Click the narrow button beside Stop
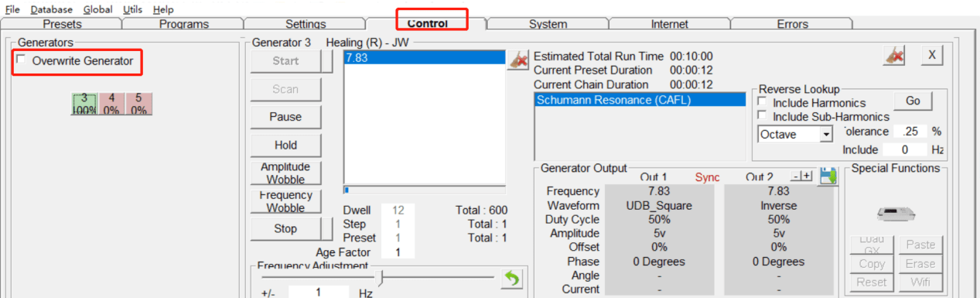Viewport: 980px width, 298px height. (x=328, y=228)
